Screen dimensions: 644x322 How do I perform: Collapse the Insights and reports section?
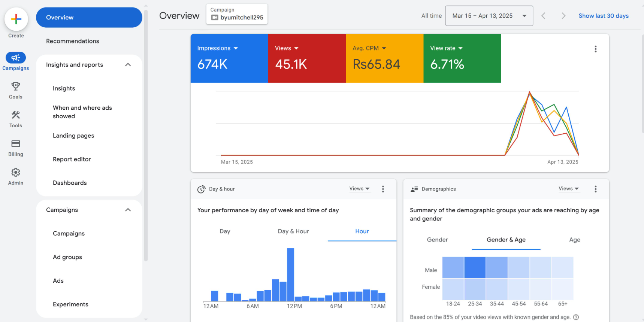tap(128, 65)
